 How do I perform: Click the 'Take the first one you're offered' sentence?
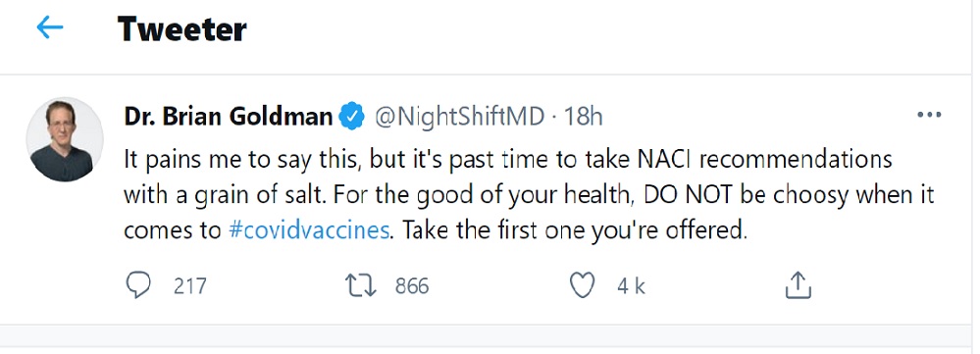575,230
